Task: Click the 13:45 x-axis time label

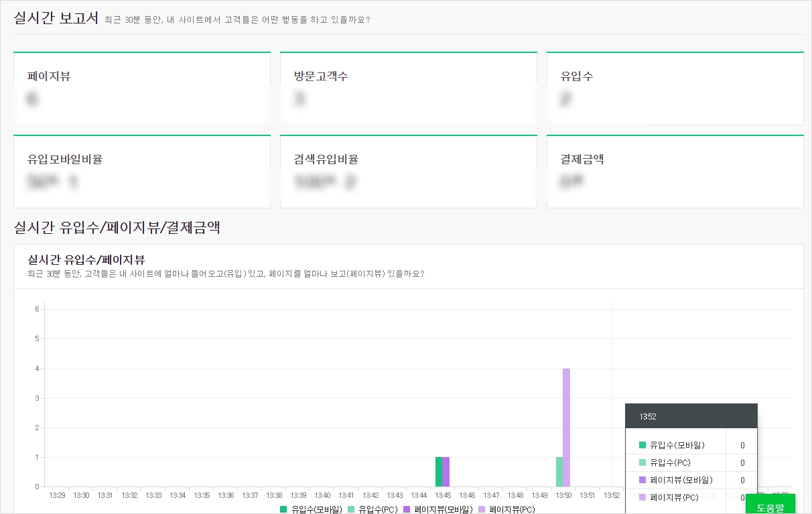Action: [x=443, y=495]
